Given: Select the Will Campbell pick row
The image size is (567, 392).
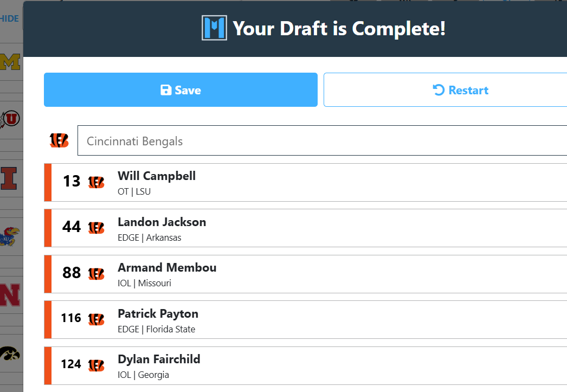Looking at the screenshot, I should [306, 182].
